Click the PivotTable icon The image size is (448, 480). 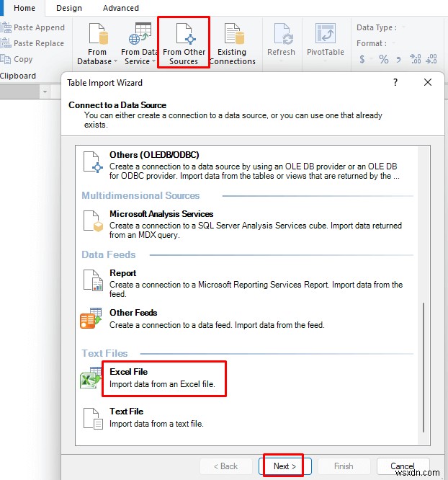click(326, 34)
